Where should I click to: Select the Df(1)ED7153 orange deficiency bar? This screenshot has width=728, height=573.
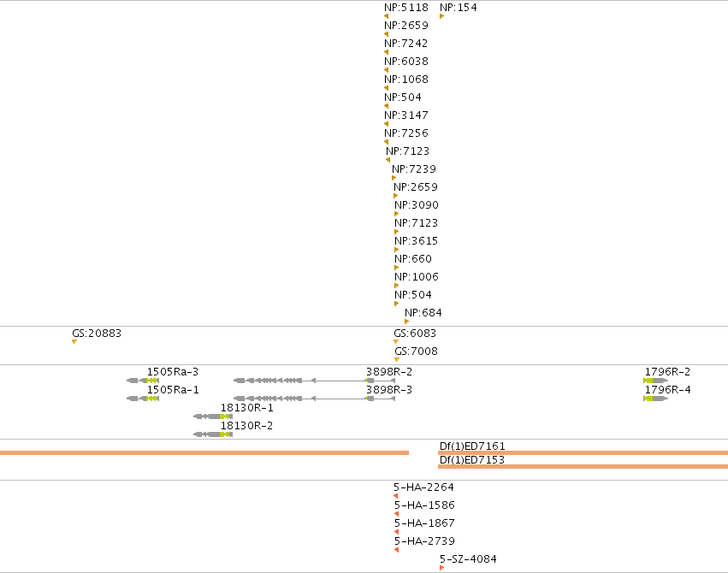point(583,466)
